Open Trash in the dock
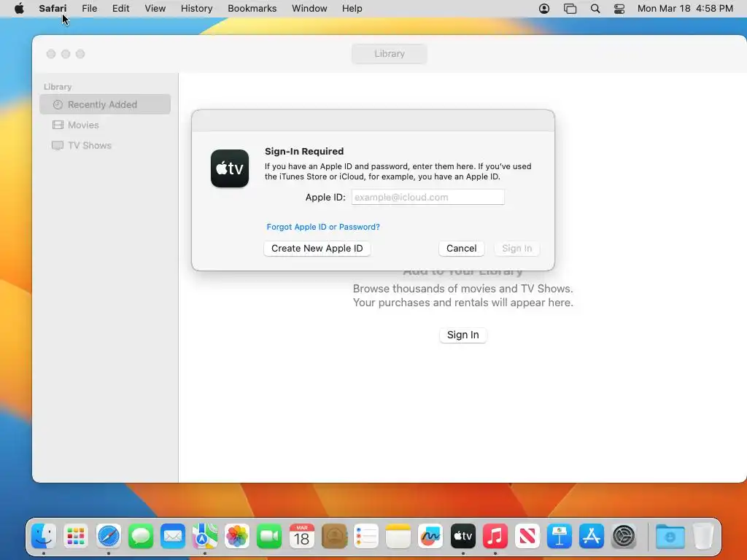 (703, 536)
